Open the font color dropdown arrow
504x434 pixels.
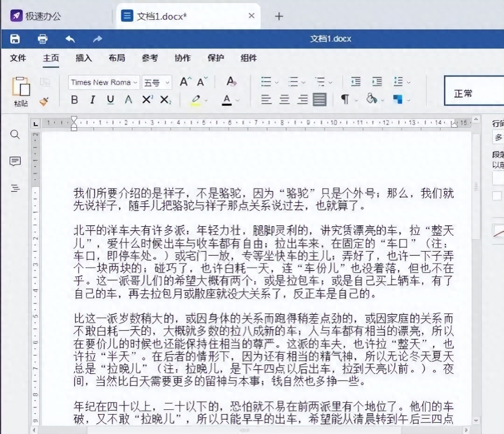pos(237,100)
